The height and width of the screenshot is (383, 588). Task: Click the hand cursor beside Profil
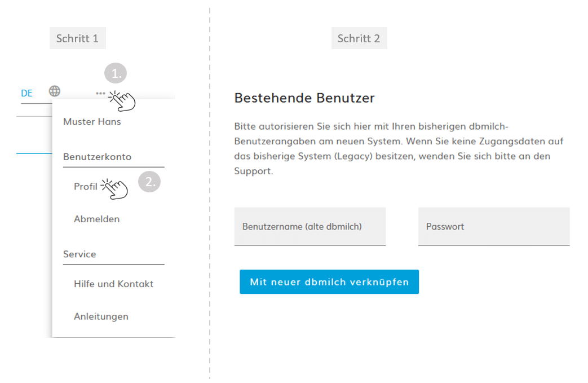(115, 189)
